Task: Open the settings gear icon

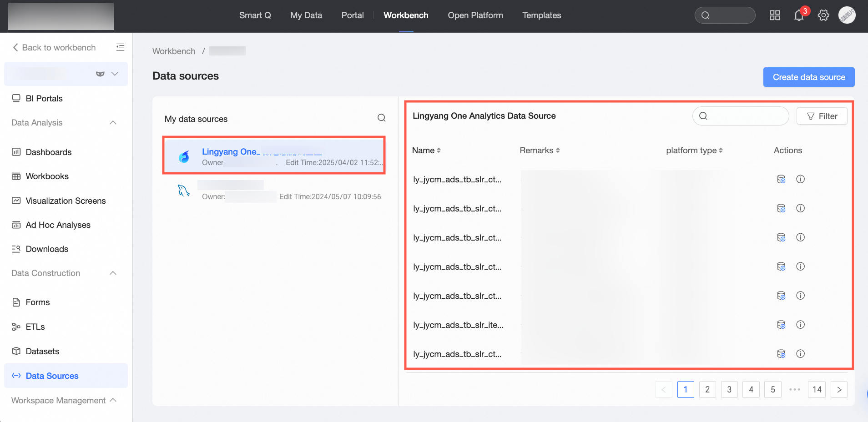Action: (823, 15)
